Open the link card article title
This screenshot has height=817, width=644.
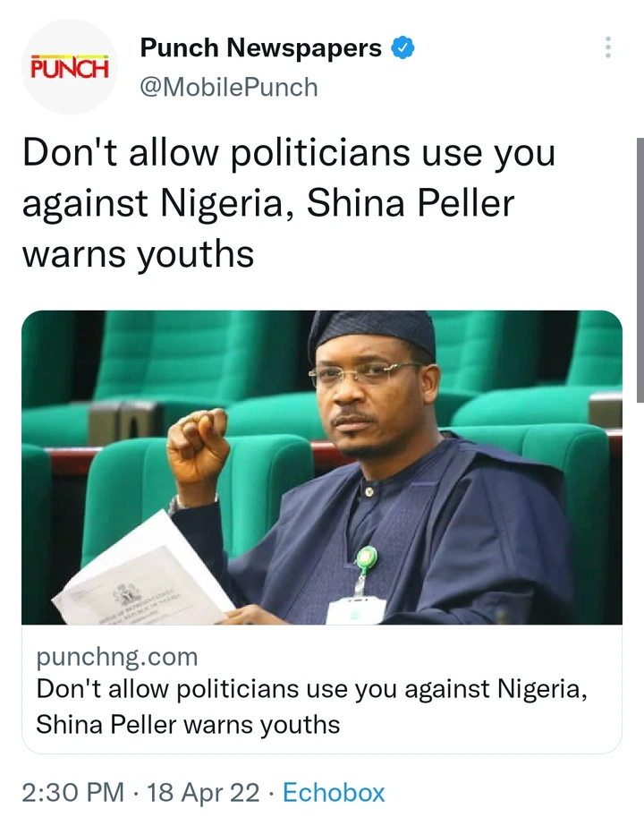(311, 707)
